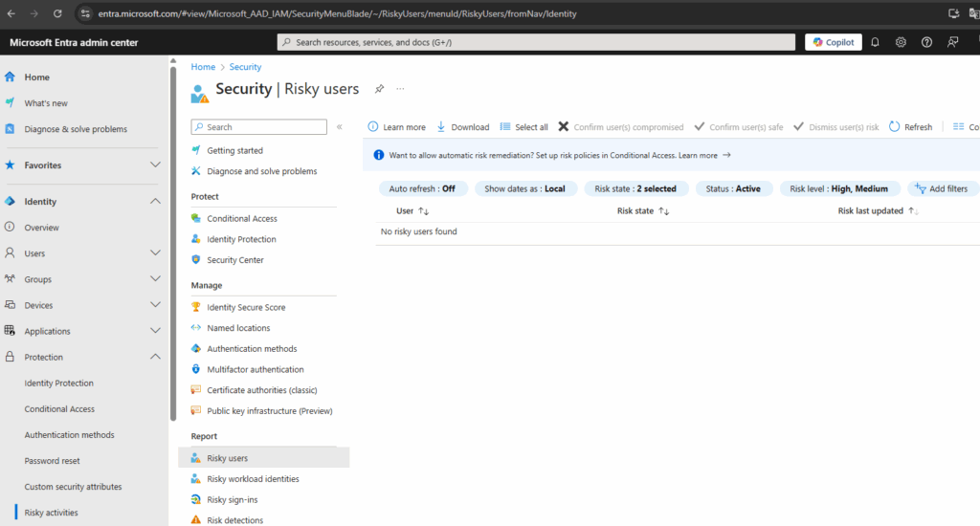Expand the Groups section chevron

point(155,278)
